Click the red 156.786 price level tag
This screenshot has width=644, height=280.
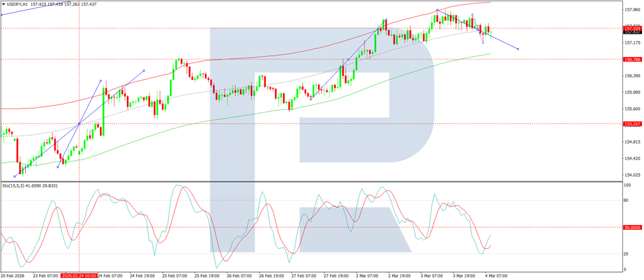(x=632, y=59)
